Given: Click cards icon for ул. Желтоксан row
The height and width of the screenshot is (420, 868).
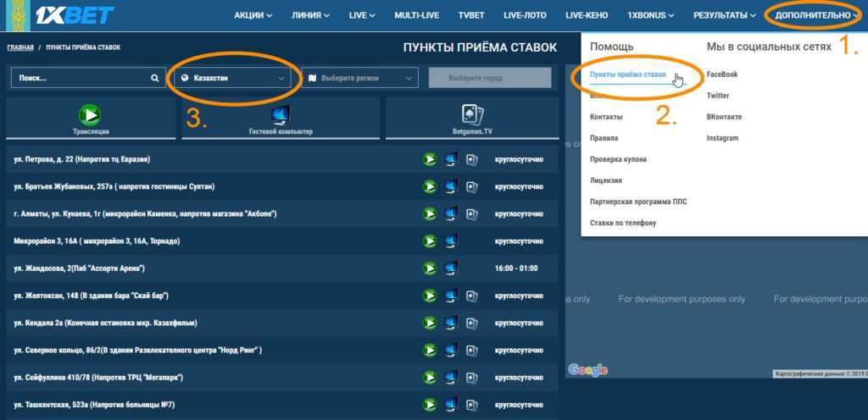Looking at the screenshot, I should coord(472,296).
